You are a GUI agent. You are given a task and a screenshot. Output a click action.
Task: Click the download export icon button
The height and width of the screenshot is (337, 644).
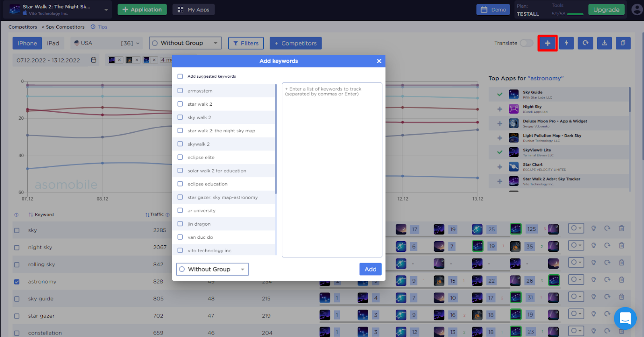[605, 43]
